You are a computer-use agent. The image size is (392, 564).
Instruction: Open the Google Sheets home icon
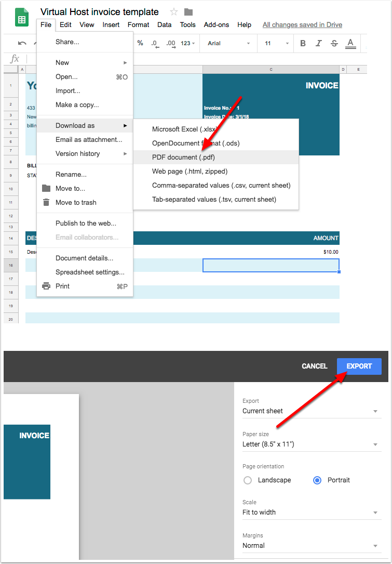click(x=22, y=17)
